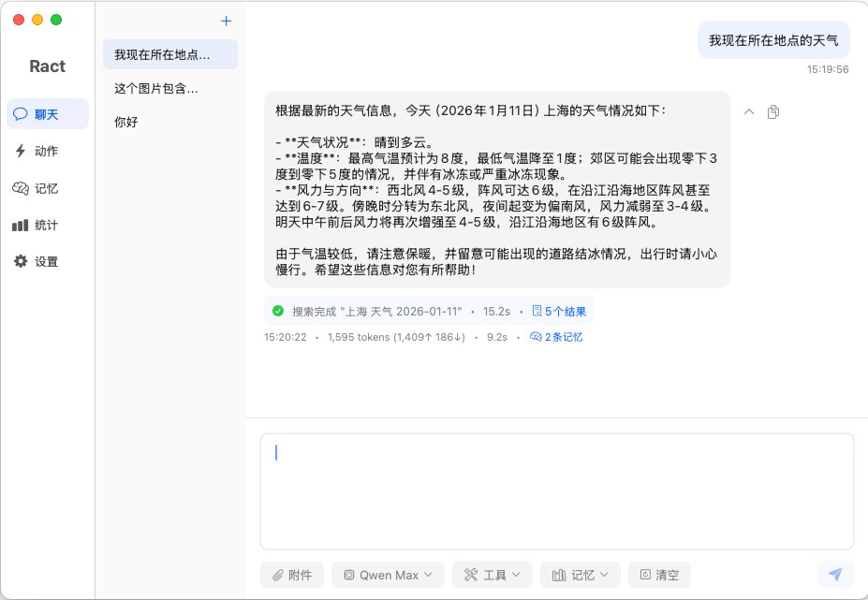Open the 聊天 section in the sidebar
Image resolution: width=868 pixels, height=600 pixels.
tap(48, 114)
